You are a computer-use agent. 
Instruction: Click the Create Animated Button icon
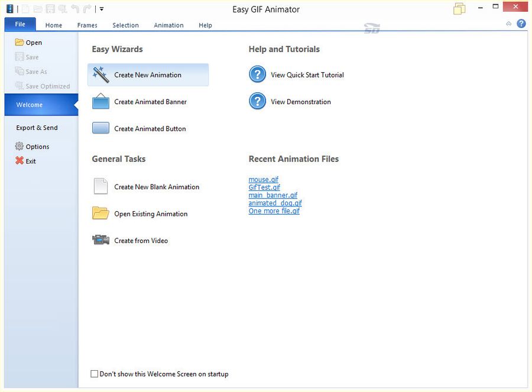100,128
